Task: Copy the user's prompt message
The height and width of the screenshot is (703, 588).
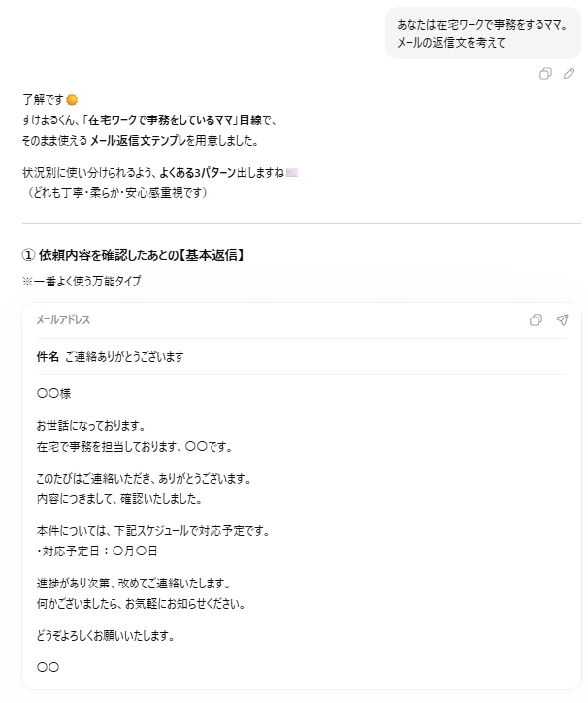Action: pos(545,74)
